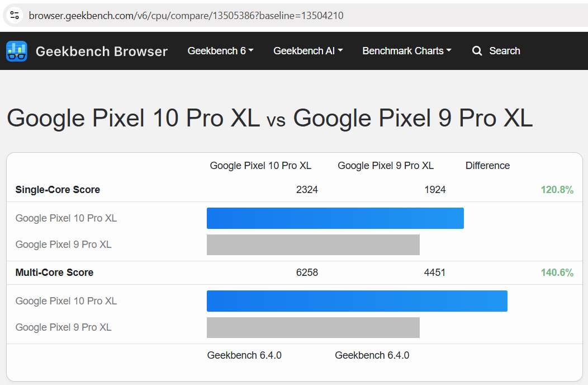This screenshot has width=588, height=385.
Task: Click the browser address bar URL
Action: point(186,16)
